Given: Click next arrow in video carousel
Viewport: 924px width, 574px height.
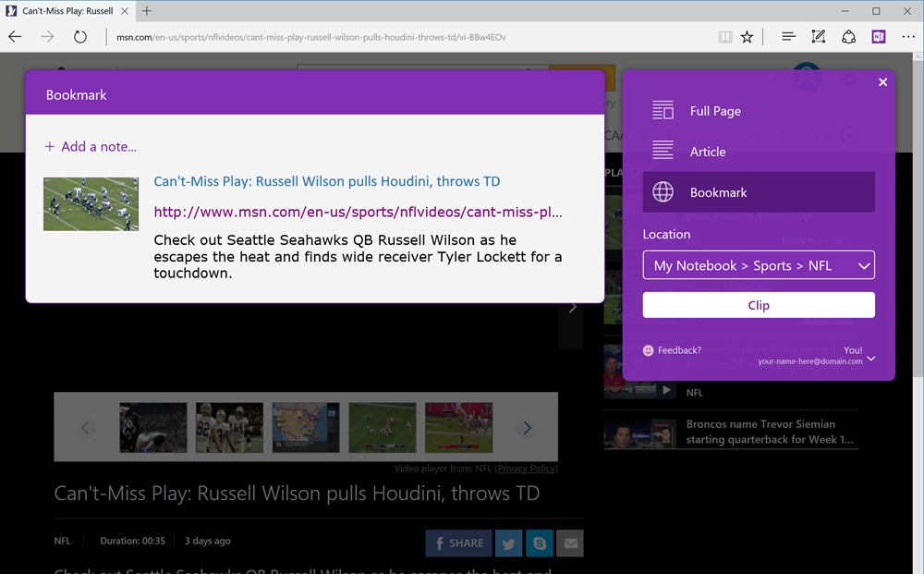Looking at the screenshot, I should point(528,427).
